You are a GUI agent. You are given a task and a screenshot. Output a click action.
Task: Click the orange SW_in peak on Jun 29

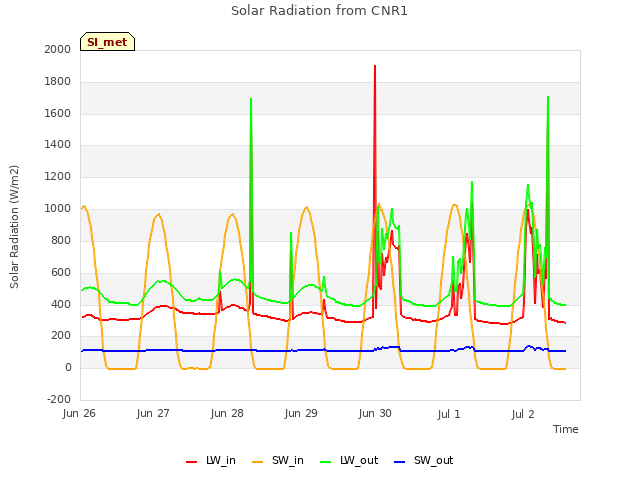[x=307, y=207]
